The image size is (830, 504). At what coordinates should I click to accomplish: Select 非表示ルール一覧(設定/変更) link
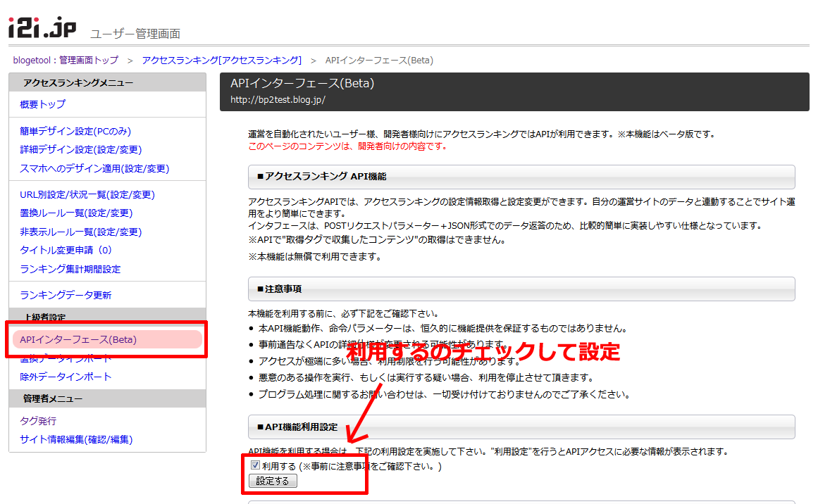pyautogui.click(x=81, y=232)
